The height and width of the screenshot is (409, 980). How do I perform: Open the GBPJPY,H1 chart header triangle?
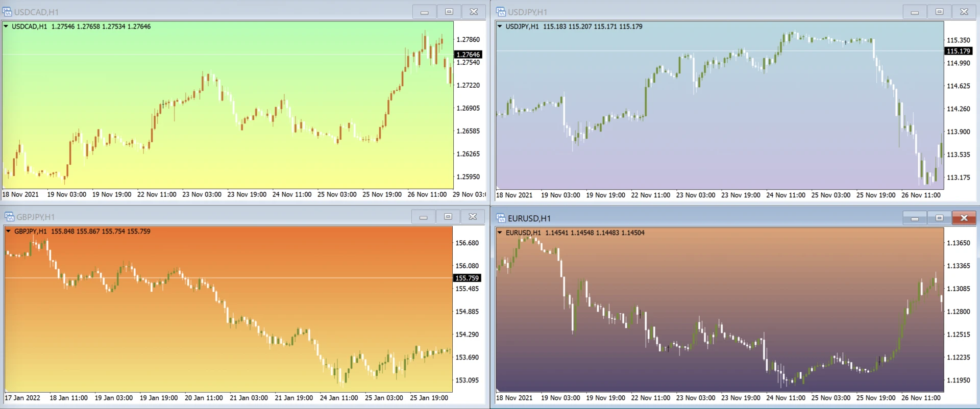point(8,232)
